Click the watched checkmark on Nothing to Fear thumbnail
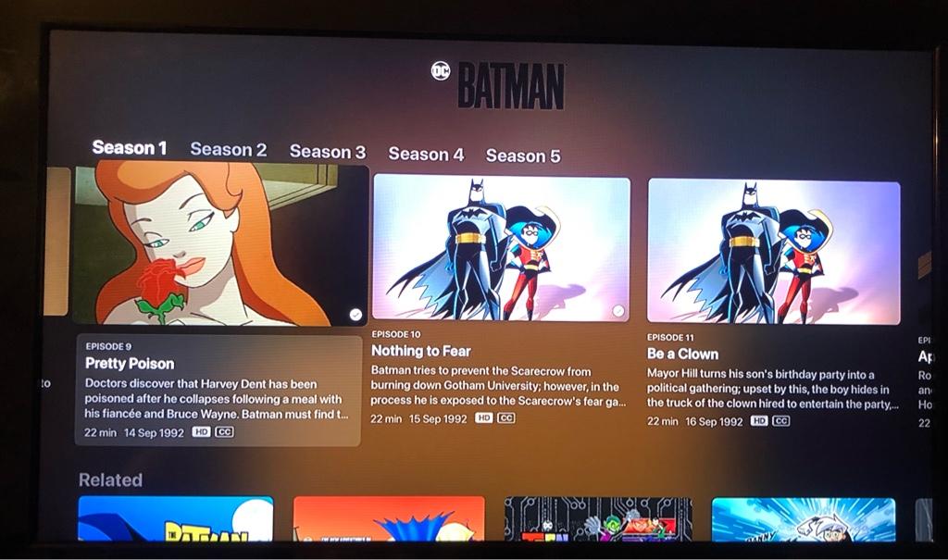948x560 pixels. click(x=617, y=311)
